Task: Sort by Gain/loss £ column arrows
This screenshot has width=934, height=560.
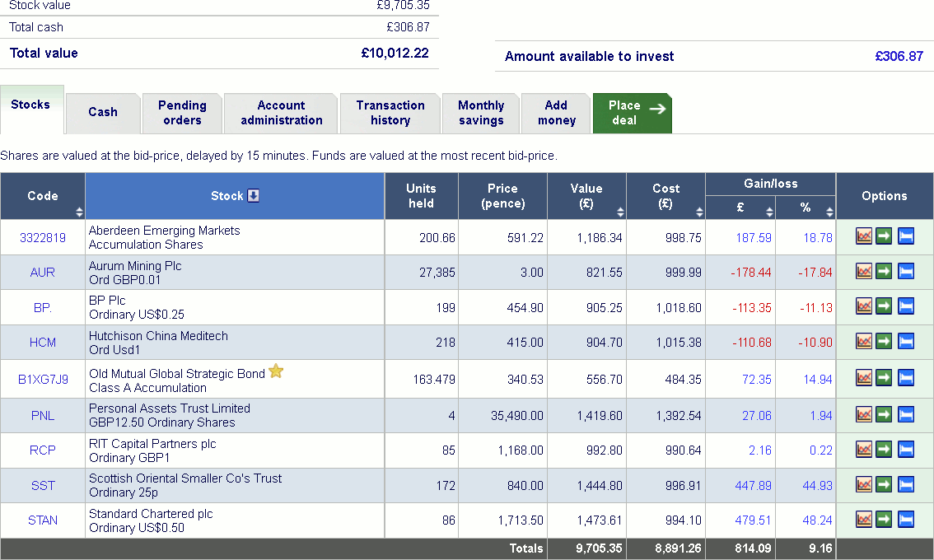Action: coord(769,212)
